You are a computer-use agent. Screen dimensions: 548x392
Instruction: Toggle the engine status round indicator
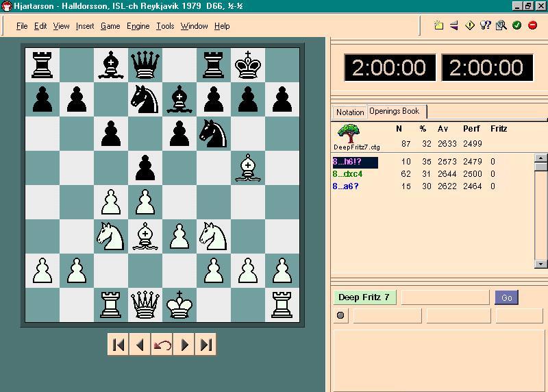[340, 316]
